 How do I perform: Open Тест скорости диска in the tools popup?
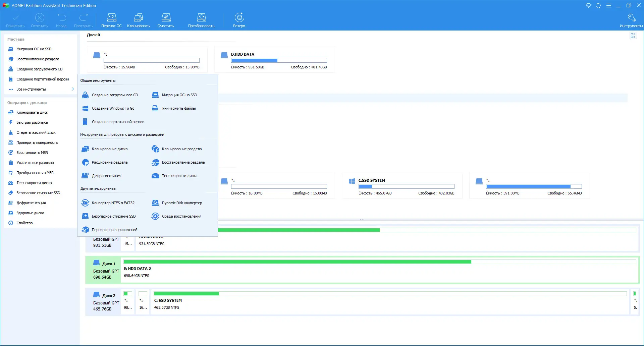[x=174, y=176]
